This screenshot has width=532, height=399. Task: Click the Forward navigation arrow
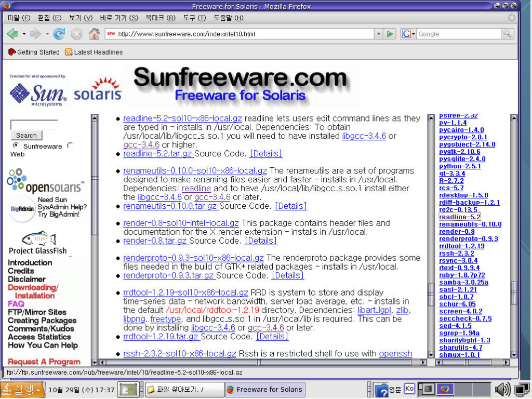click(36, 34)
